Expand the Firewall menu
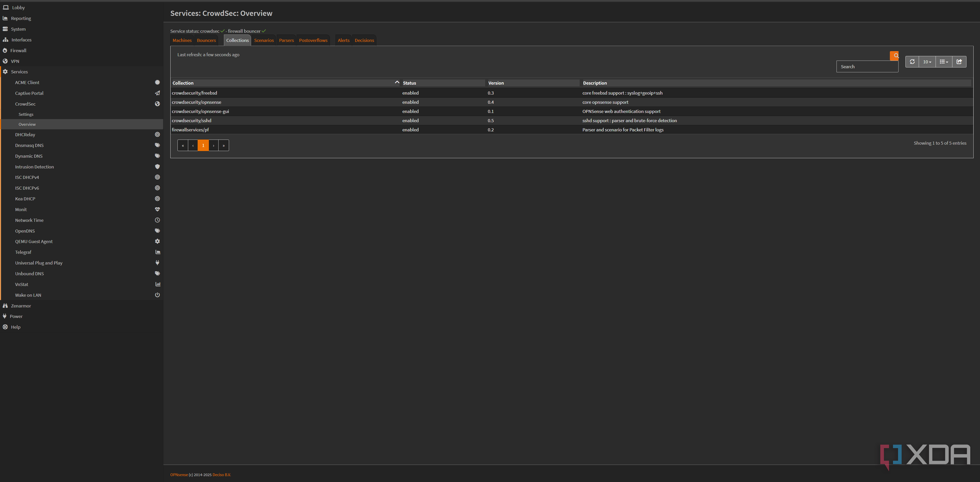980x482 pixels. (x=81, y=50)
